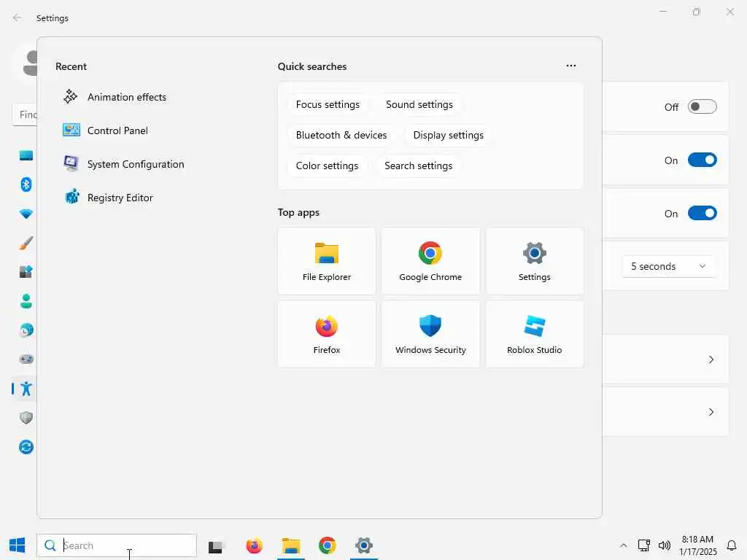Image resolution: width=747 pixels, height=560 pixels.
Task: Pick Display settings quick search
Action: (449, 135)
